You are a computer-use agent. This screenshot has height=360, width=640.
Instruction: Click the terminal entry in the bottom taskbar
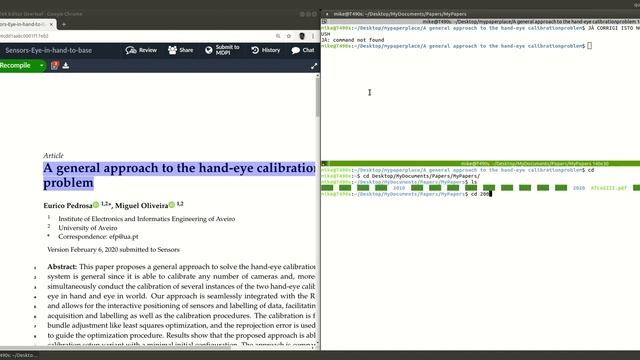[x=19, y=355]
